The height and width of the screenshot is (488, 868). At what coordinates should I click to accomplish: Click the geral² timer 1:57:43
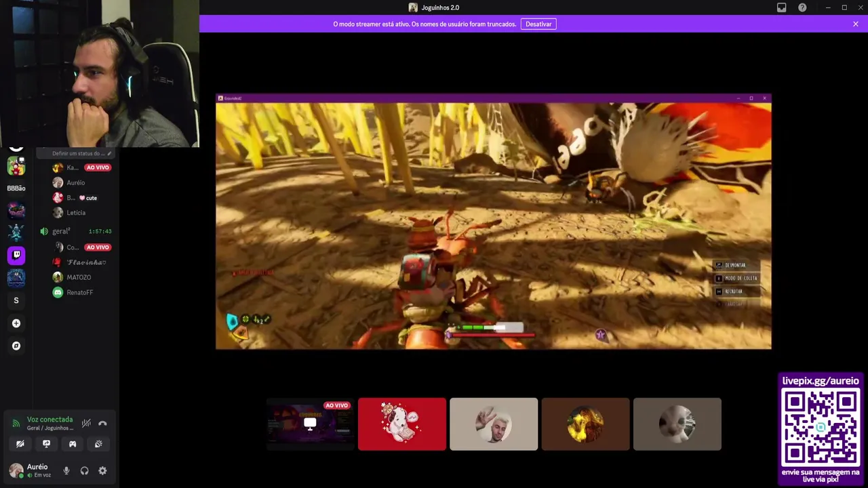100,232
